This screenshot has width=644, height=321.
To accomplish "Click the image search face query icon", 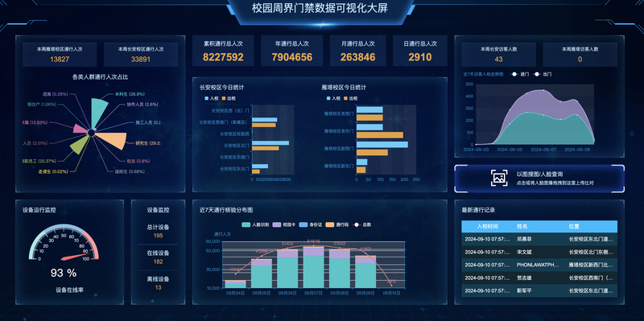I will click(499, 179).
